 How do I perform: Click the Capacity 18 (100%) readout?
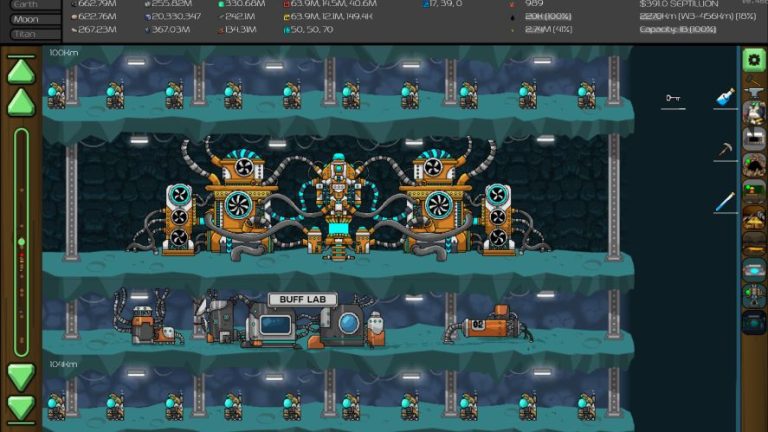click(x=677, y=29)
